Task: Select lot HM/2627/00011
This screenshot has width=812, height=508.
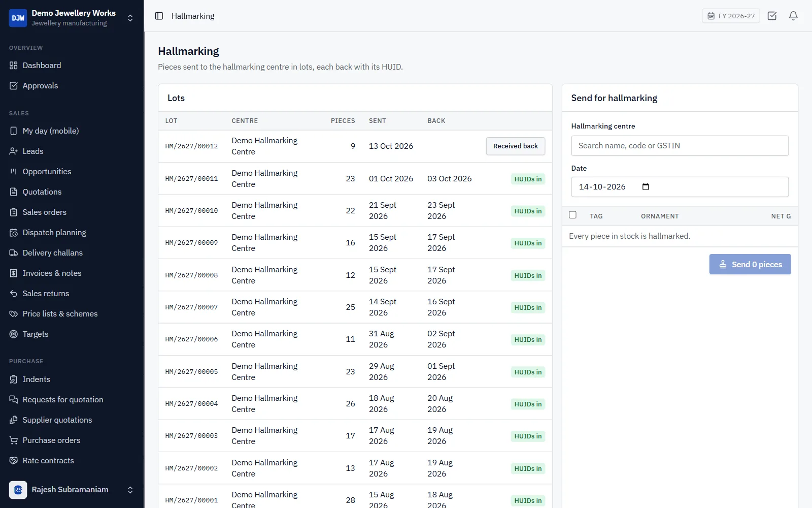Action: [x=191, y=179]
